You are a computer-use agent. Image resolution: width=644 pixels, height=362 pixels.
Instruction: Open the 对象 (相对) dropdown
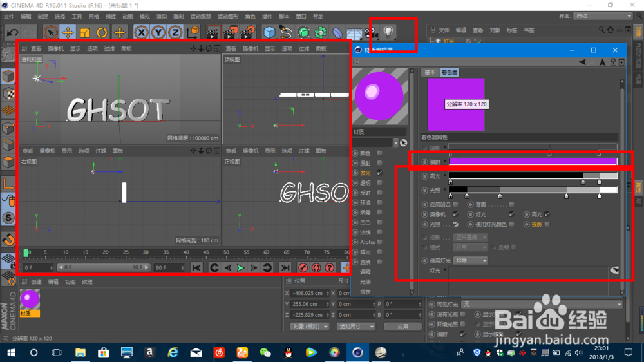click(310, 327)
